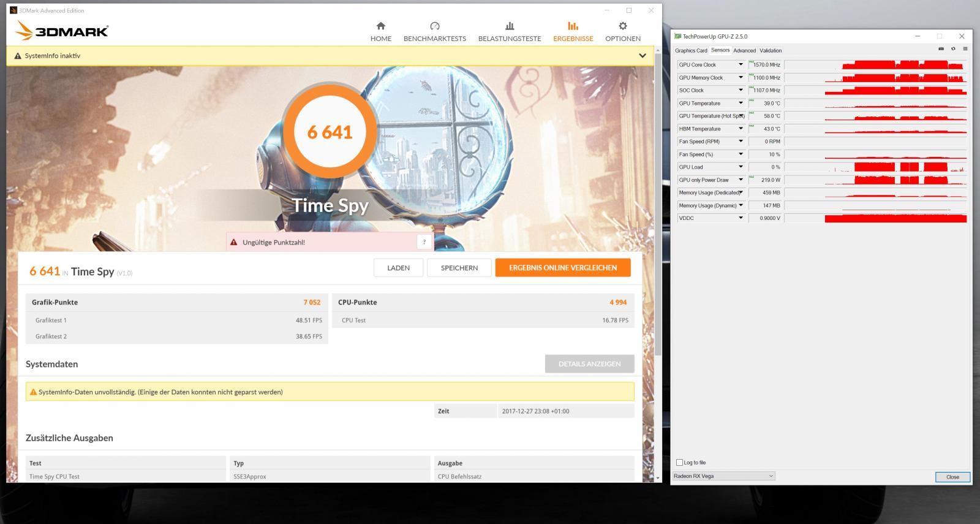Open the Fan Speed (%) sensor dropdown
The image size is (980, 524).
pos(741,154)
